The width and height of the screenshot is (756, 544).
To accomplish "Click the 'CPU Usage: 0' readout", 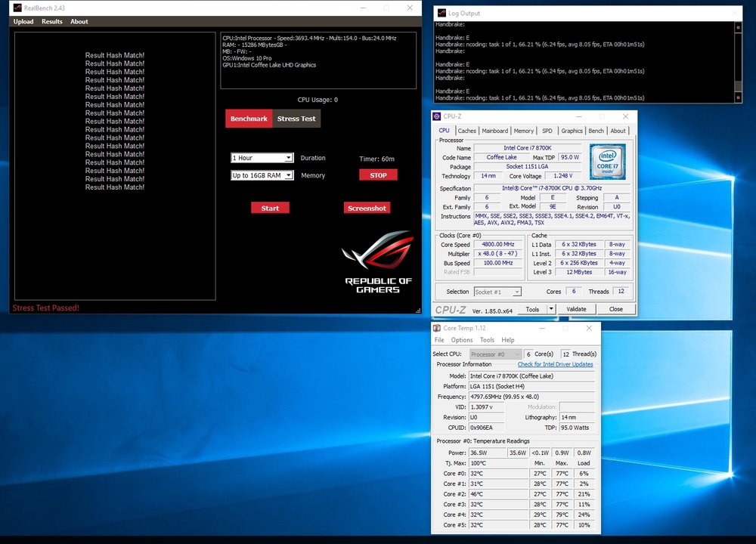I will [318, 100].
